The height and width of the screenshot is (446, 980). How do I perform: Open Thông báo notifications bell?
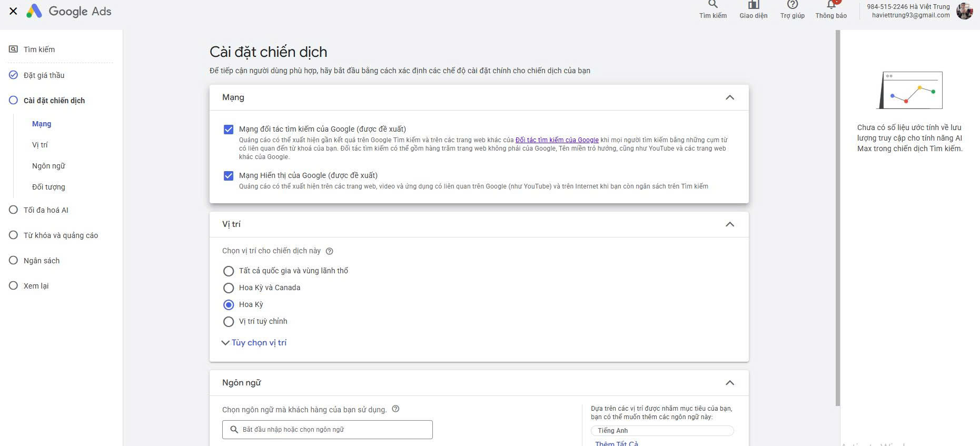(x=831, y=10)
